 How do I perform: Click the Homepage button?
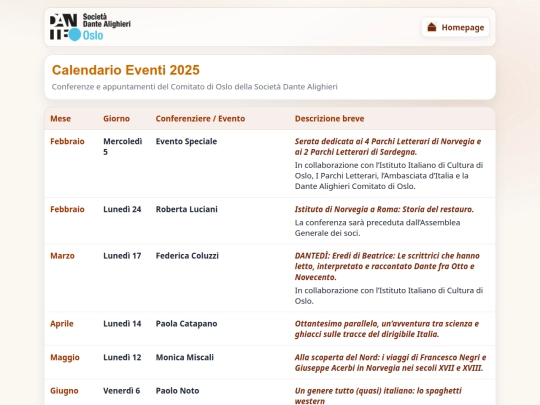tap(455, 27)
